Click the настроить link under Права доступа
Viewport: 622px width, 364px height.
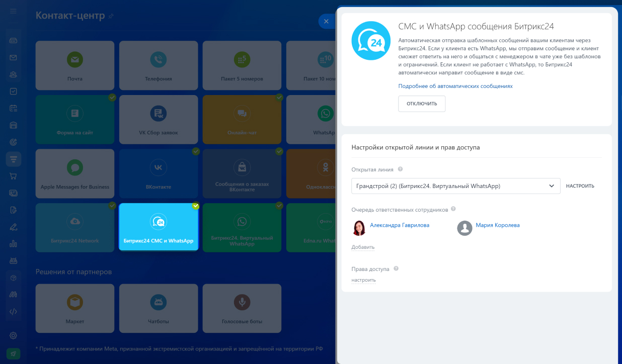363,280
